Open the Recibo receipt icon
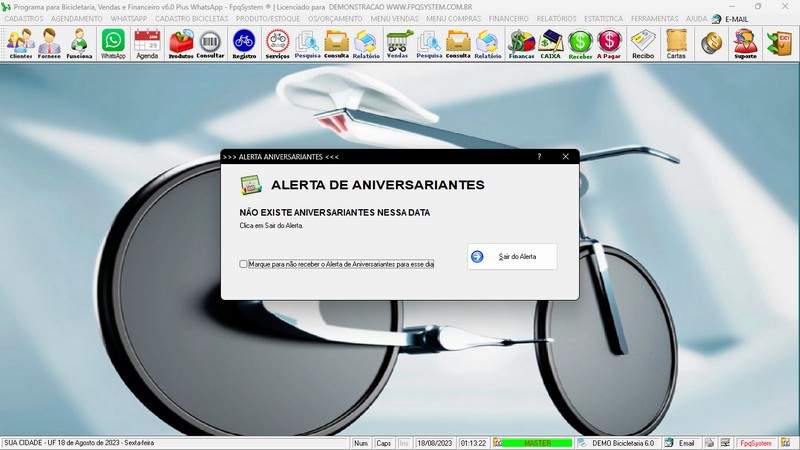The height and width of the screenshot is (450, 800). (643, 44)
